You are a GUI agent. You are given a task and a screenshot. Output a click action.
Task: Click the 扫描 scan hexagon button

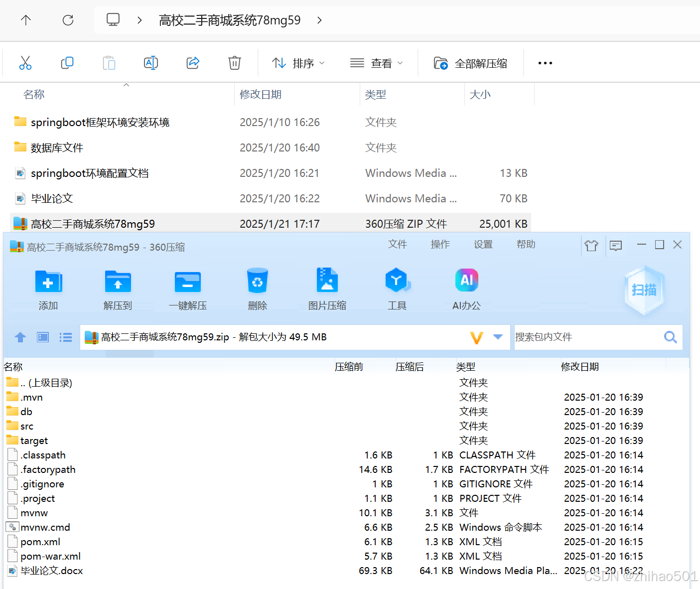point(644,290)
